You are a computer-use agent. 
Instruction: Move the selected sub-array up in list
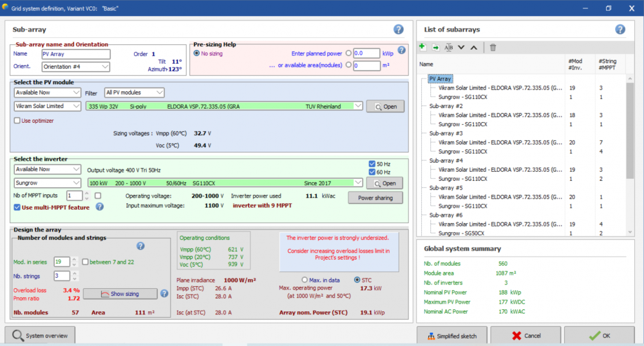(474, 47)
